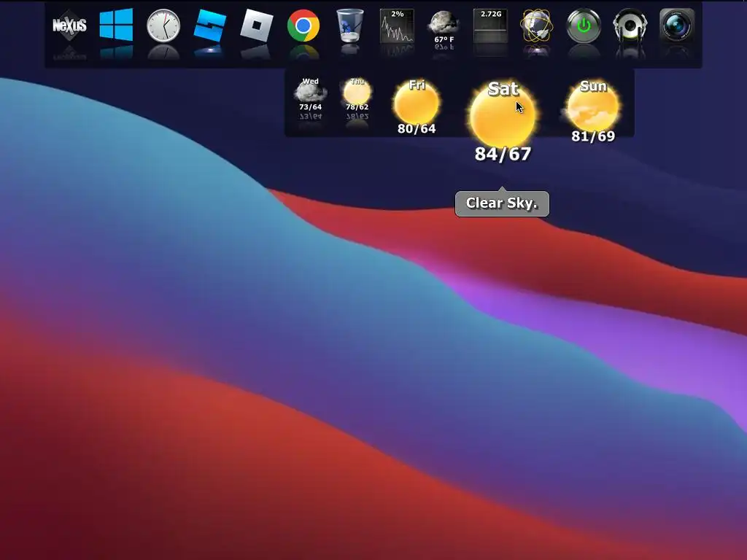The image size is (747, 560).
Task: Select the Thu forecast 78/62
Action: tap(357, 94)
